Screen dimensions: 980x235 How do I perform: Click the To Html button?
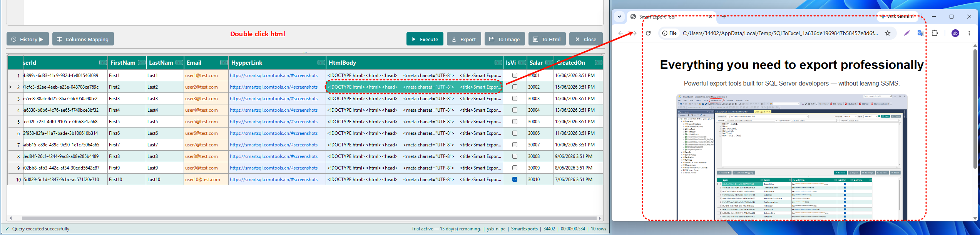(x=547, y=39)
